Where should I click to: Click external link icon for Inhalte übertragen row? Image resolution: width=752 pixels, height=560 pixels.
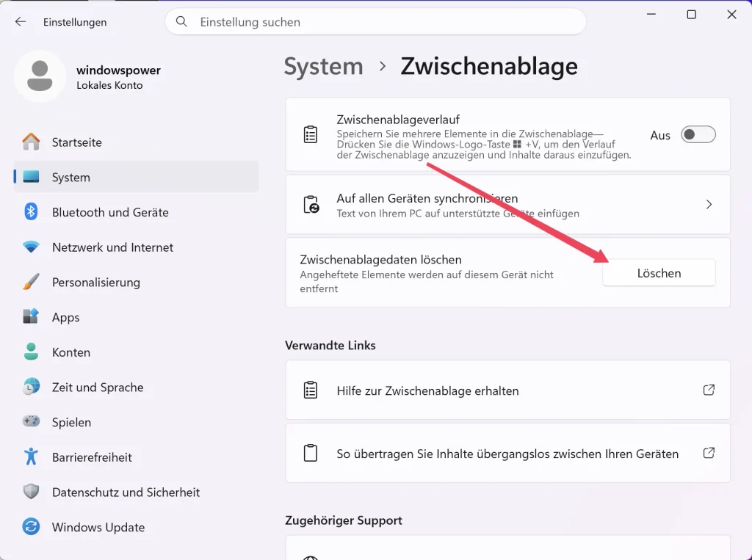click(x=709, y=453)
